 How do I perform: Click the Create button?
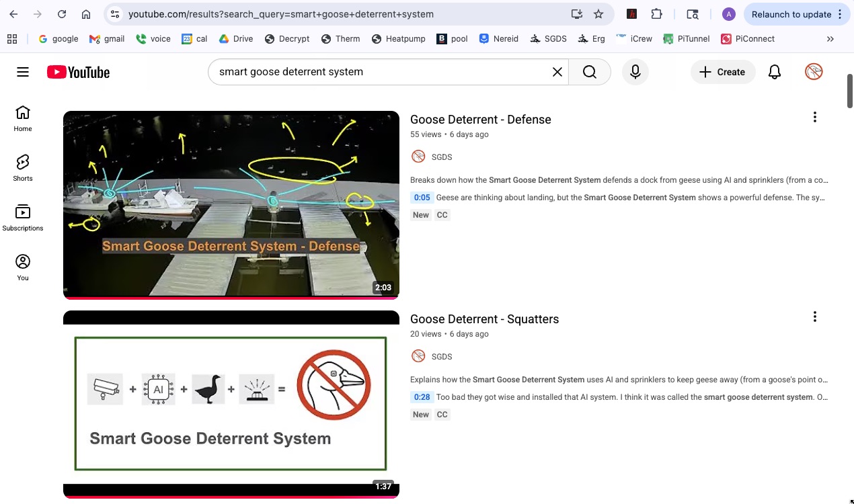(x=722, y=72)
